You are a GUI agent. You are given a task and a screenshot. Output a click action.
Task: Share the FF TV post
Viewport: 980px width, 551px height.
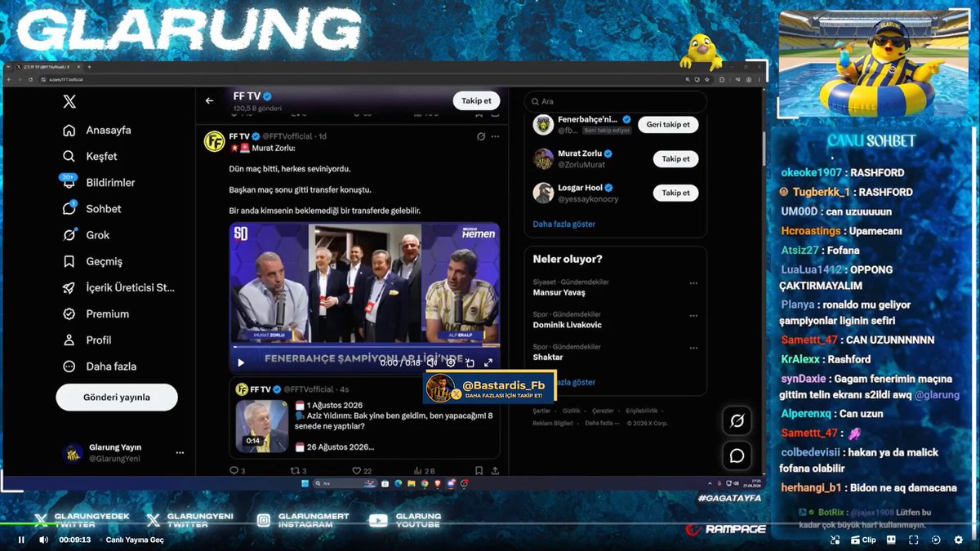(x=495, y=470)
